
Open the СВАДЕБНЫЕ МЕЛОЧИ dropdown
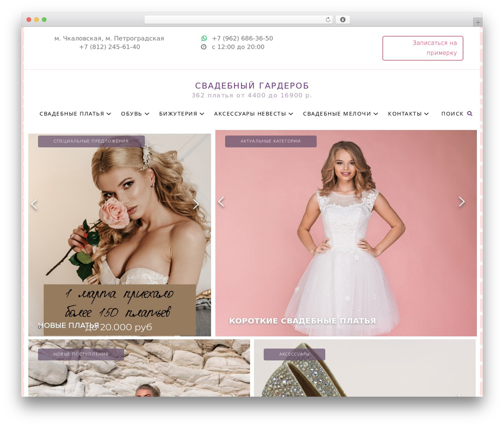[x=341, y=114]
